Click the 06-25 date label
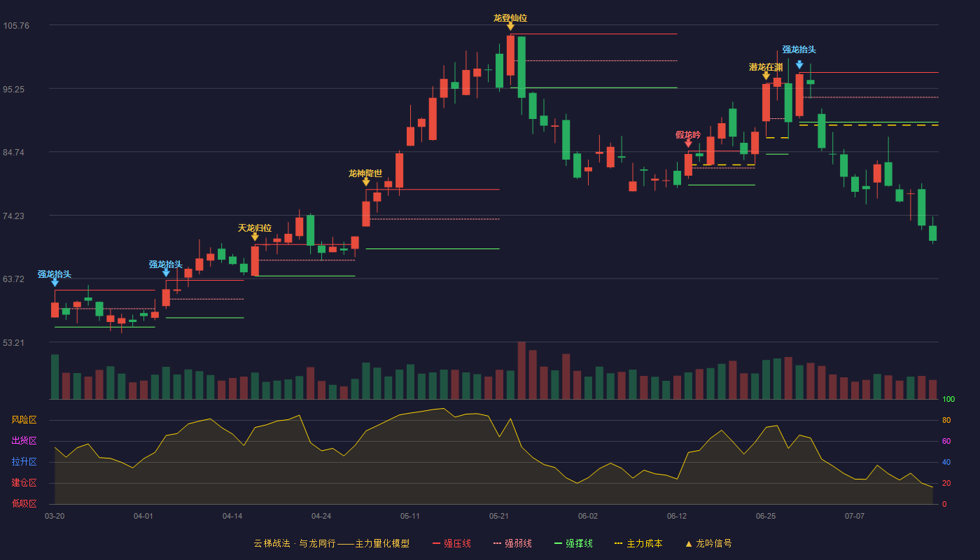This screenshot has width=980, height=560. pyautogui.click(x=766, y=516)
